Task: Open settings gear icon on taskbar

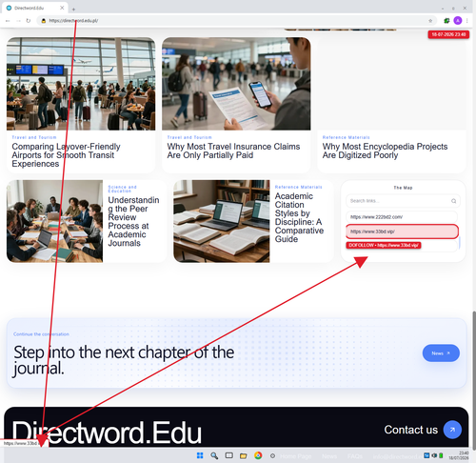Action: [x=272, y=456]
